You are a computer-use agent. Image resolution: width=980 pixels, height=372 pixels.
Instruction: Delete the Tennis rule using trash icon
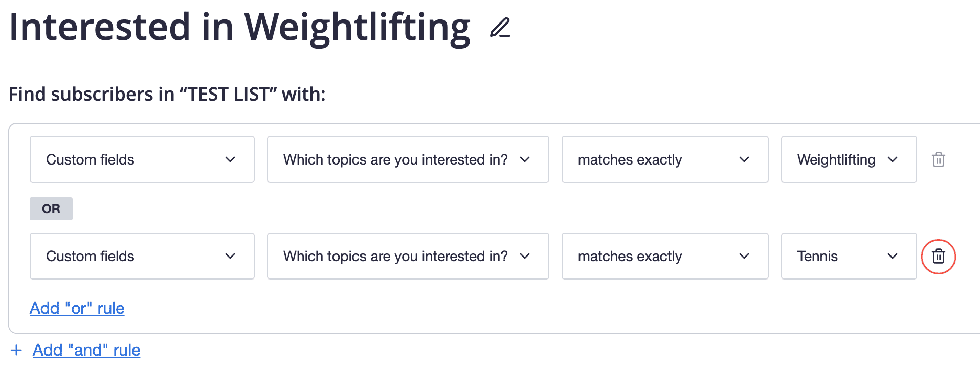pyautogui.click(x=939, y=256)
